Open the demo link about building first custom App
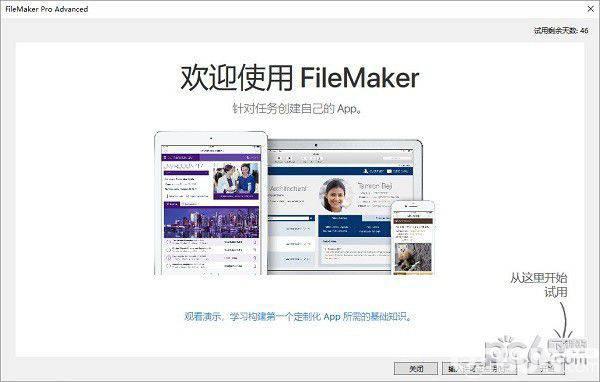Viewport: 600px width, 382px height. (298, 317)
